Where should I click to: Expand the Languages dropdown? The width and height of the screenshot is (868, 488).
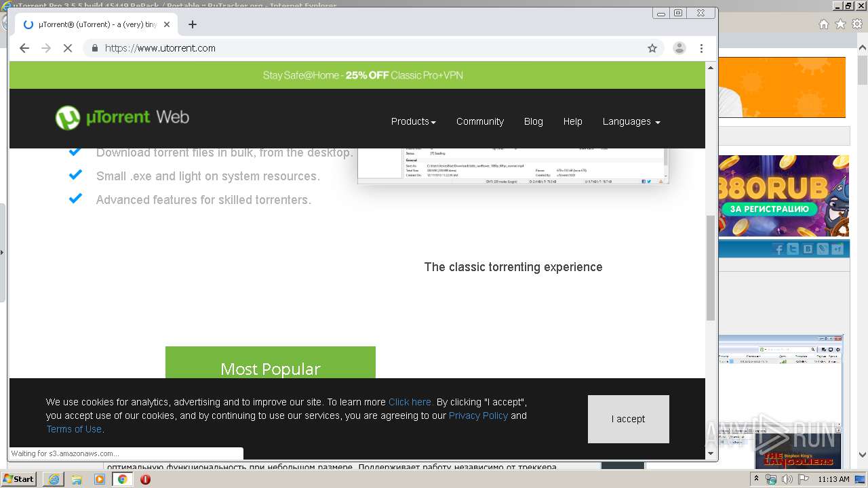tap(631, 121)
